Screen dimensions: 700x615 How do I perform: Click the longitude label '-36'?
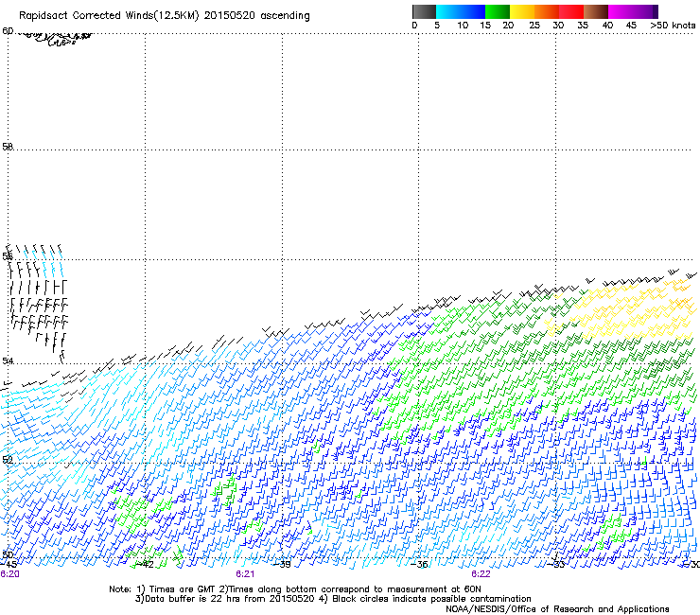pyautogui.click(x=419, y=565)
